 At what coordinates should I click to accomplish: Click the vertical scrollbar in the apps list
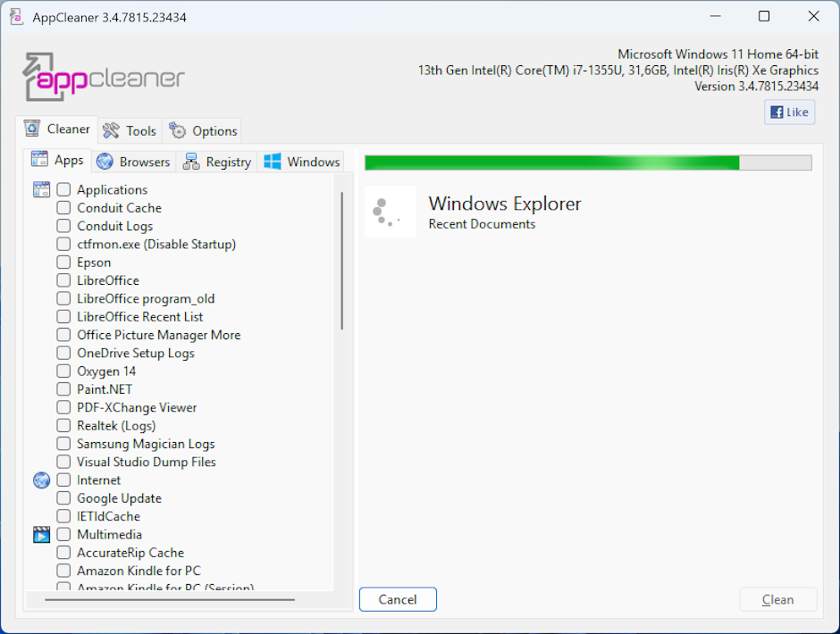pos(341,261)
